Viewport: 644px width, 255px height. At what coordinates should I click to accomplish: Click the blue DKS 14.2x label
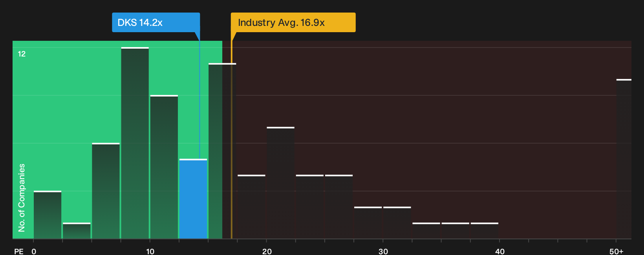[156, 22]
